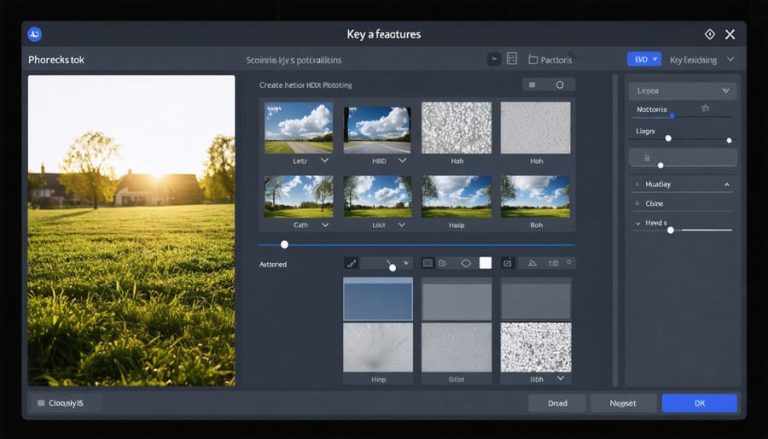Open the dropdown arrow next to HBD

tap(402, 160)
